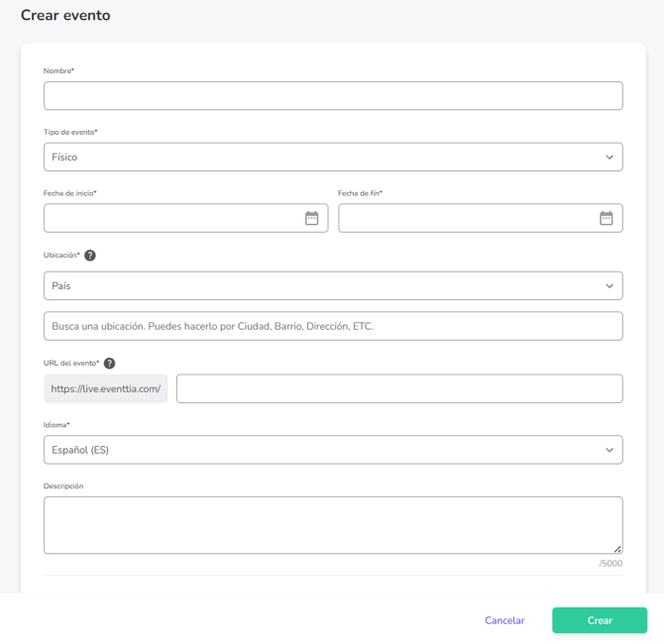This screenshot has height=644, width=664.
Task: Click the chevron arrow in the Español (ES) field
Action: pos(609,450)
